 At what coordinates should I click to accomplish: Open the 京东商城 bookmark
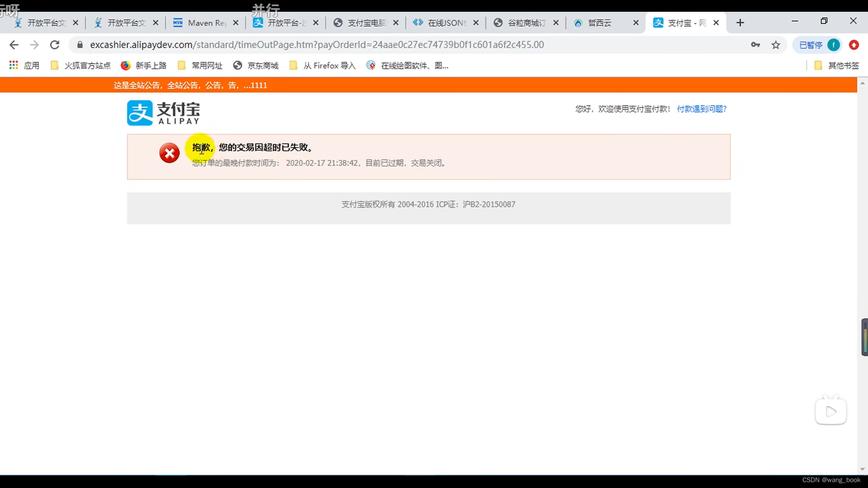256,66
